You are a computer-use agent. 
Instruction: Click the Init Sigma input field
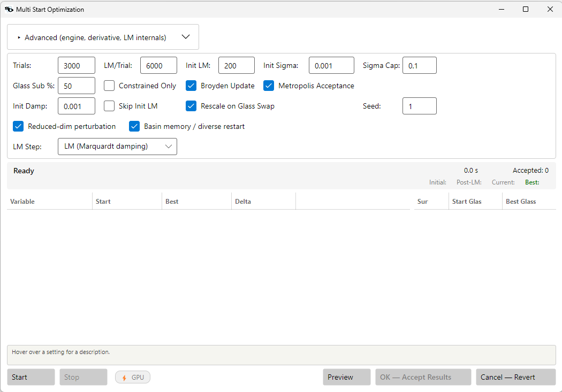click(x=331, y=66)
